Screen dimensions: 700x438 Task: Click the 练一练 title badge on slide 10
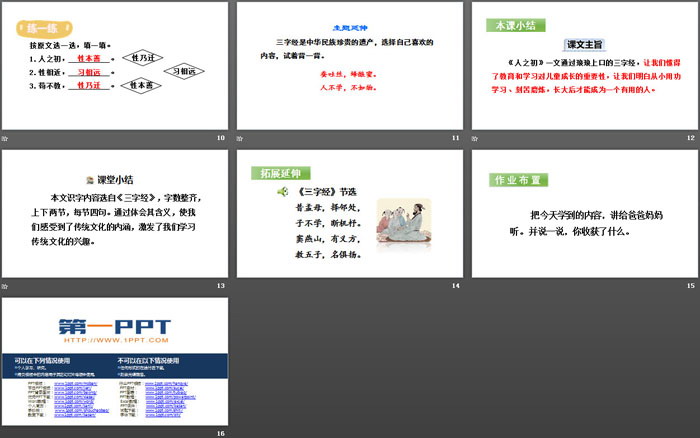(44, 29)
